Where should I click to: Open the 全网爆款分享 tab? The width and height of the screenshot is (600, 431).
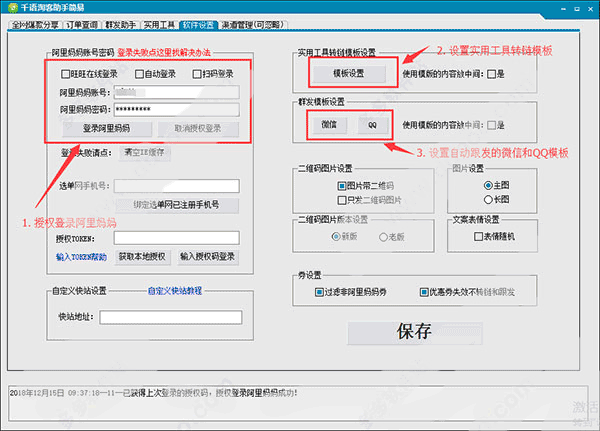click(x=35, y=25)
